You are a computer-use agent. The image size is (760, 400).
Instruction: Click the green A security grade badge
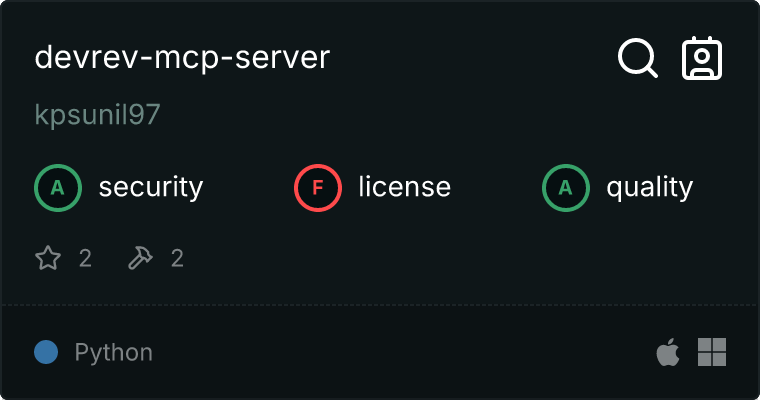tap(57, 187)
